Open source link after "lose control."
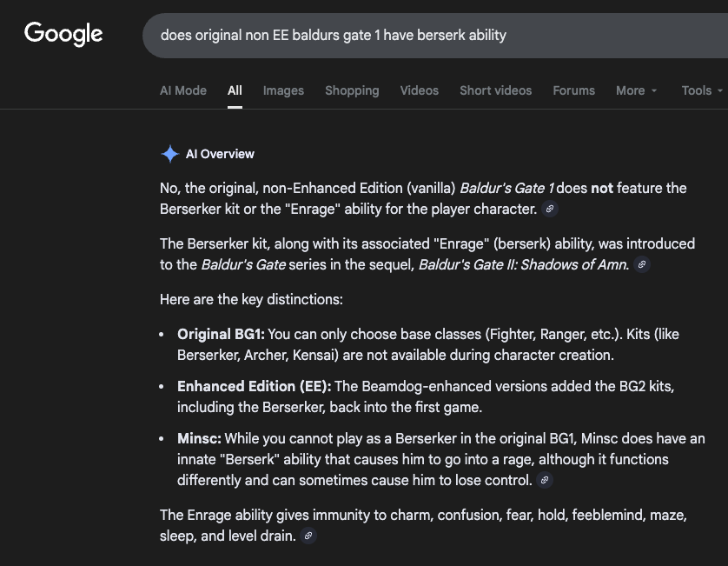This screenshot has width=728, height=566. (544, 481)
